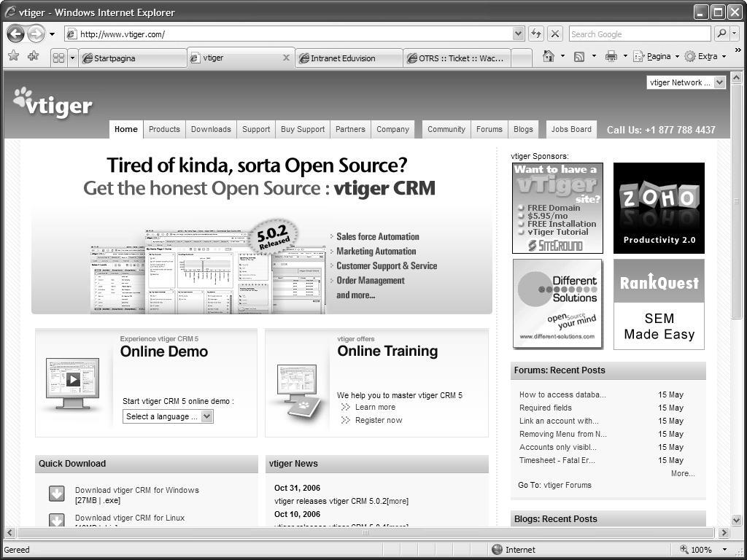Click the Zoho Productivity 2.0 sponsor ad
The image size is (747, 560).
tap(659, 208)
